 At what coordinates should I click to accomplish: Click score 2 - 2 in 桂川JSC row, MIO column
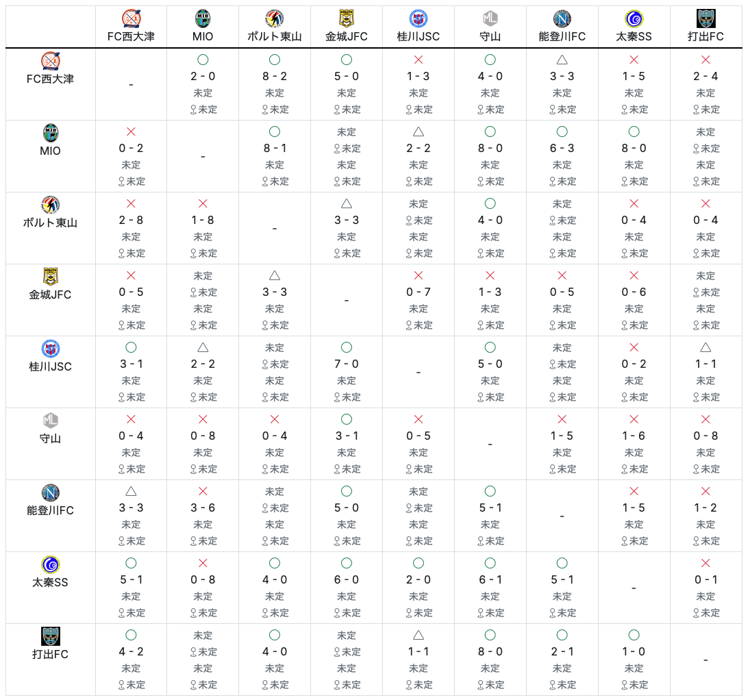click(x=203, y=364)
